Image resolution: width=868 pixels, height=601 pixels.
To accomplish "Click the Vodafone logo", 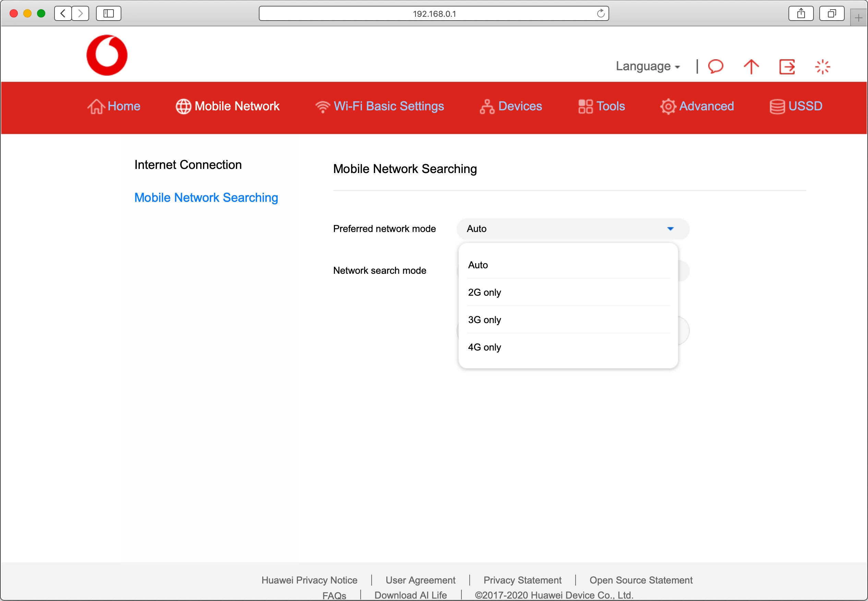I will [107, 56].
